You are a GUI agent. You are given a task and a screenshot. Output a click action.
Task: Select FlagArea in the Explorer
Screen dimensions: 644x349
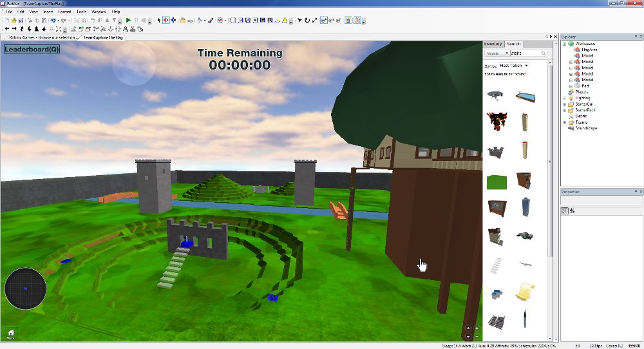pos(589,50)
